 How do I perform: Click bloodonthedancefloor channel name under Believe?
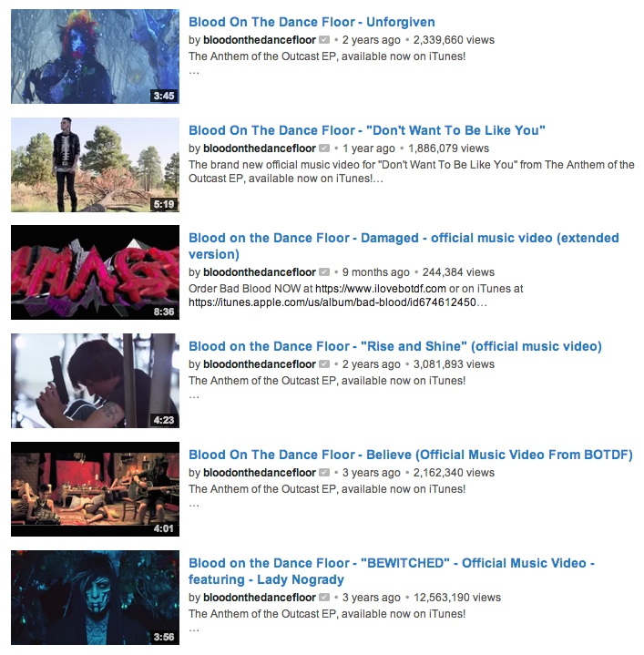(x=260, y=473)
